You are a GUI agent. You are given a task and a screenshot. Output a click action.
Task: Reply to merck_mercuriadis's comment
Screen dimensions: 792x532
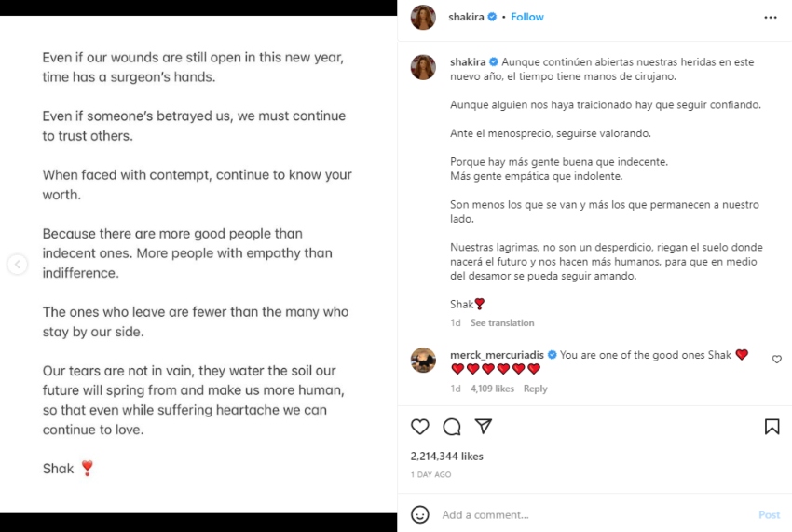[x=535, y=389]
